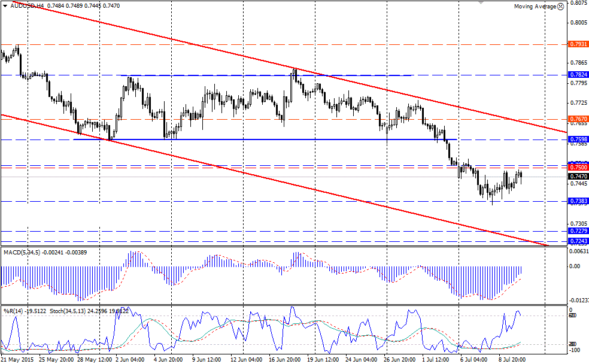Click the 0.7598 blue price tag
The image size is (589, 364).
tap(578, 139)
